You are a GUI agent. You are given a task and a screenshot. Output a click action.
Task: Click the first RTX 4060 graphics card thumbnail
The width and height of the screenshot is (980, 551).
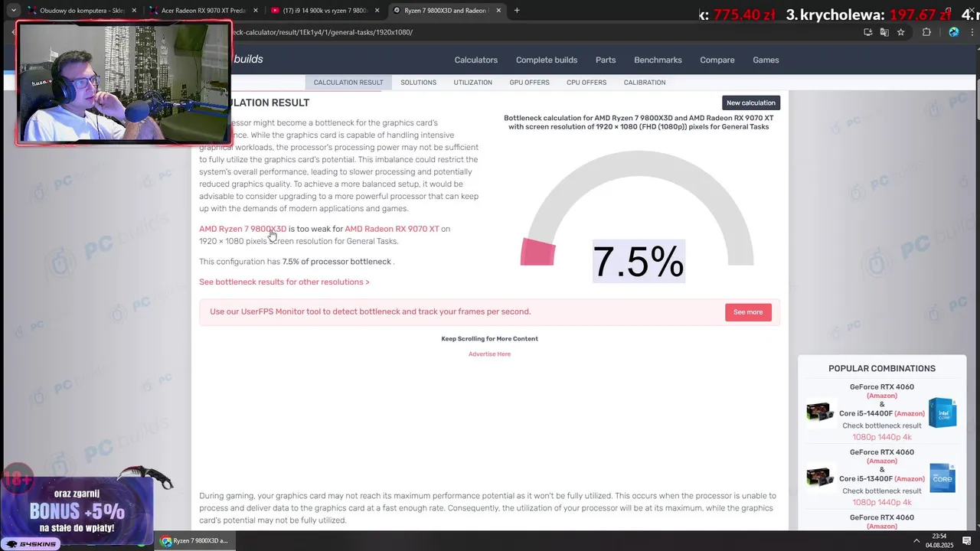pos(820,412)
